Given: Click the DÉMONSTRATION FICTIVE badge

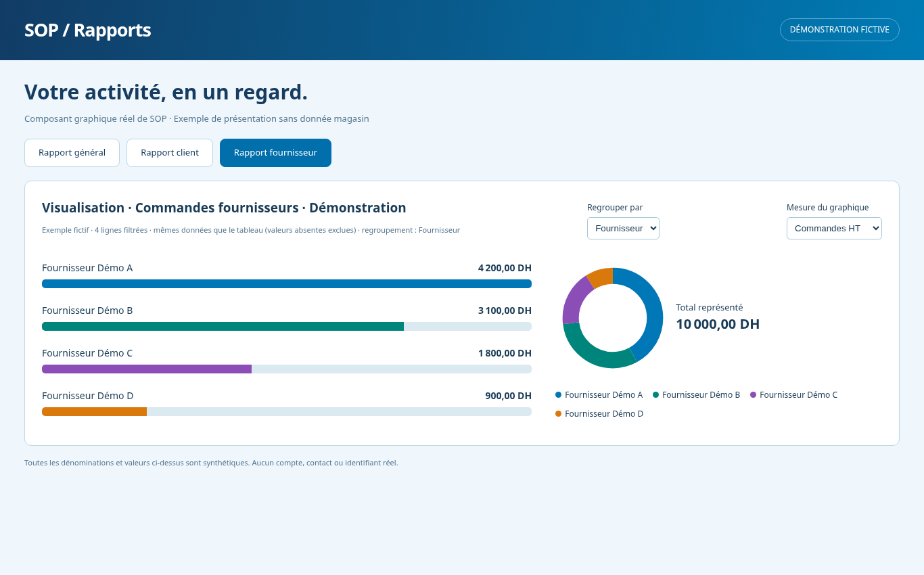Looking at the screenshot, I should [x=839, y=30].
